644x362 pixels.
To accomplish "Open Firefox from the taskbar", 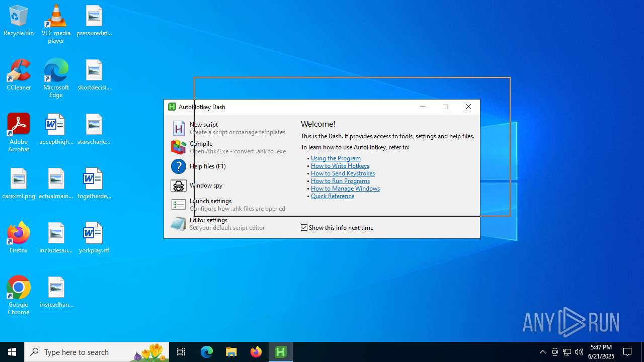I will tap(256, 352).
